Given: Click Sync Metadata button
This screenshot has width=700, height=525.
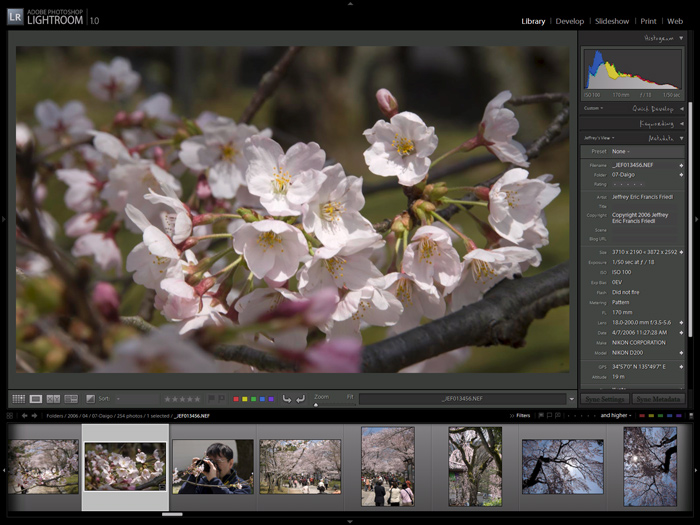Looking at the screenshot, I should point(658,399).
